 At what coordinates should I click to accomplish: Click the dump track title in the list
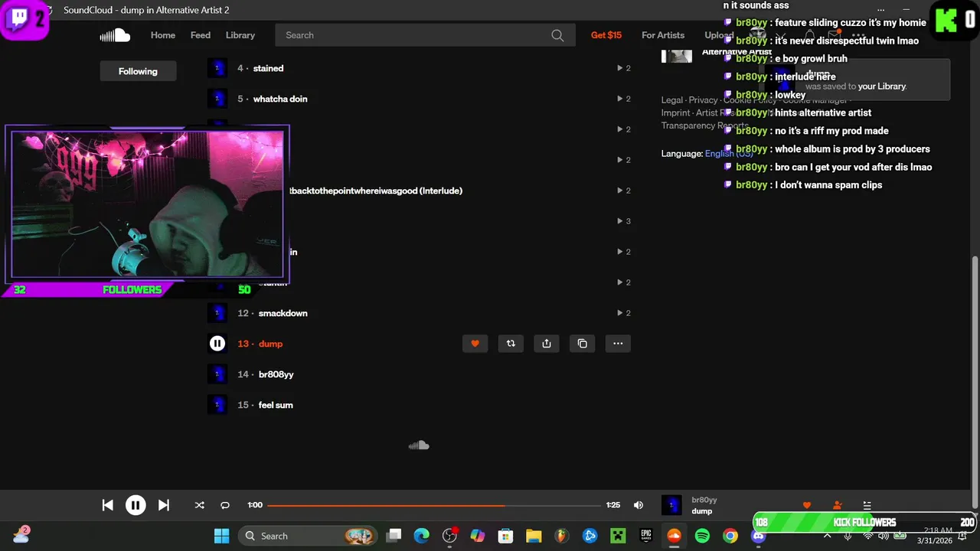click(x=270, y=344)
